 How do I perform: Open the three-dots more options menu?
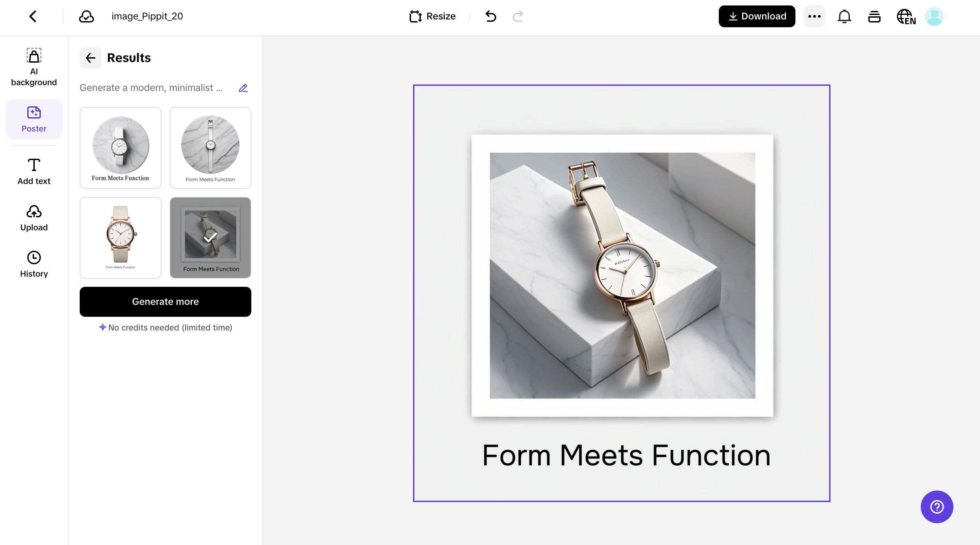click(814, 16)
